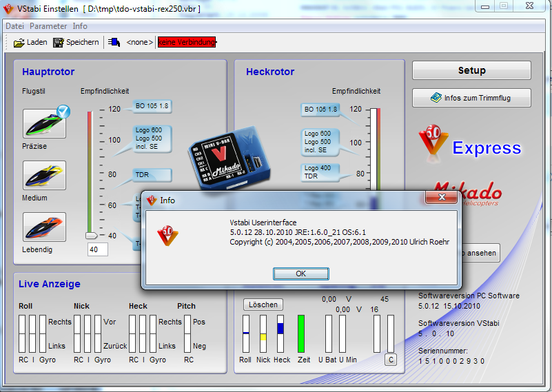Click the Nick vibration bar with yellow mark
Image resolution: width=552 pixels, height=392 pixels.
(x=263, y=333)
